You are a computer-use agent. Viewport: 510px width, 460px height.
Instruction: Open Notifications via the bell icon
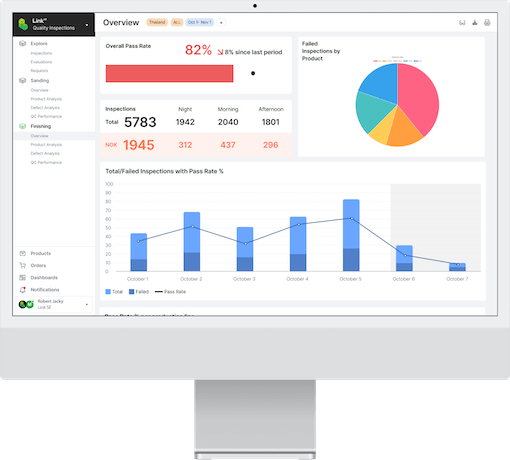point(23,290)
